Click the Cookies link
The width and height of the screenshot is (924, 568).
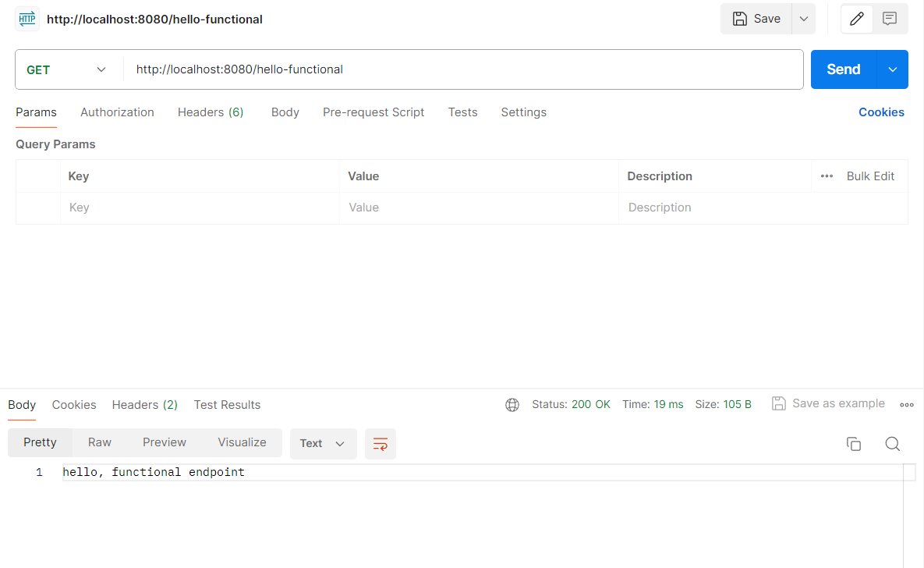pyautogui.click(x=881, y=112)
